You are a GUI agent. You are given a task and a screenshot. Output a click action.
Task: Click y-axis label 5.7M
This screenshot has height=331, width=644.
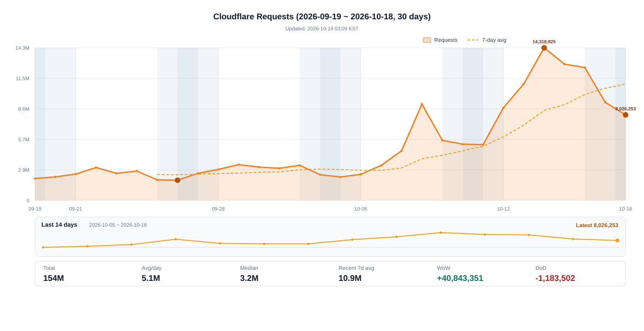click(24, 139)
